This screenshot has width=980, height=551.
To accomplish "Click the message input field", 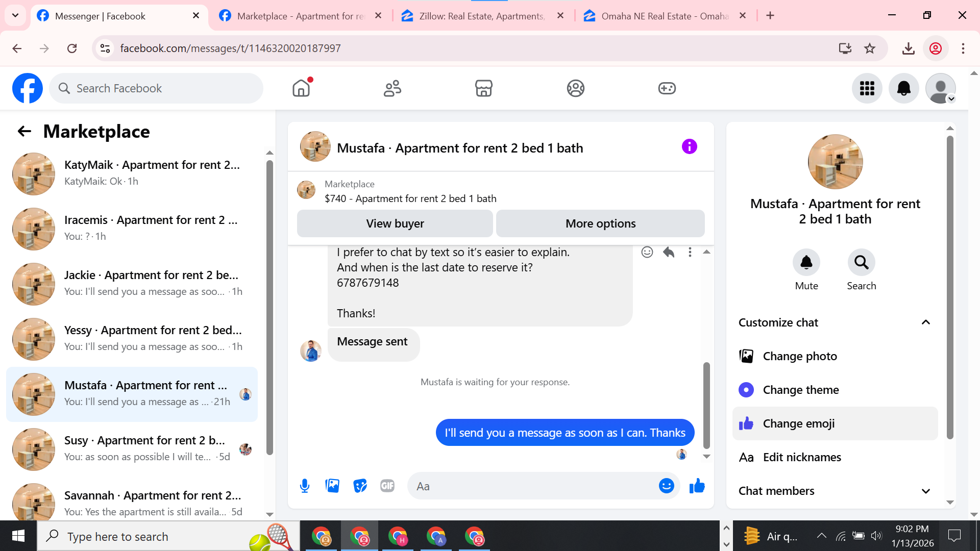I will 531,486.
